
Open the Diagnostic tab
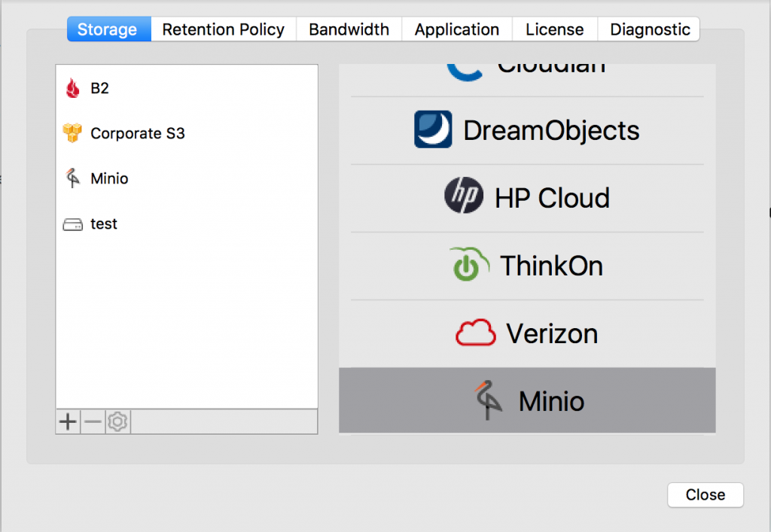649,29
